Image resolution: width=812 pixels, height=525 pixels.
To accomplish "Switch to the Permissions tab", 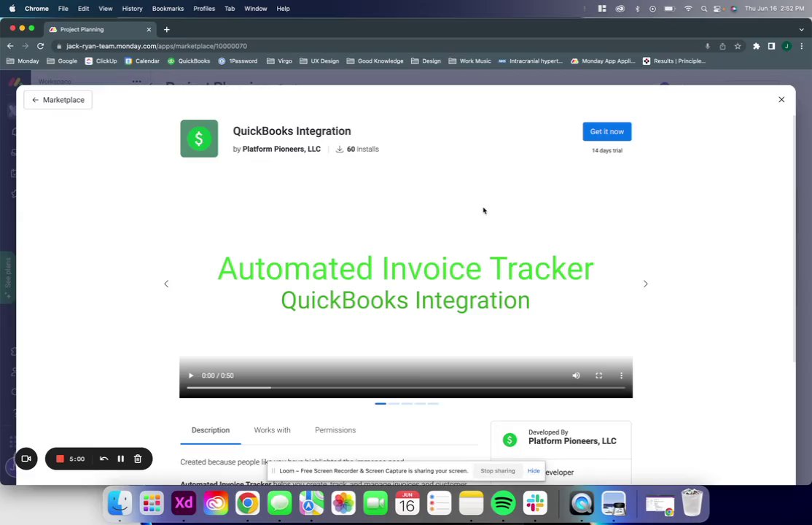I will point(335,430).
